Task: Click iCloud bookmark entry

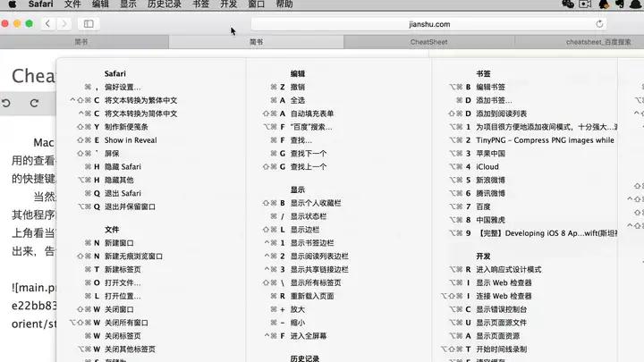Action: click(487, 166)
